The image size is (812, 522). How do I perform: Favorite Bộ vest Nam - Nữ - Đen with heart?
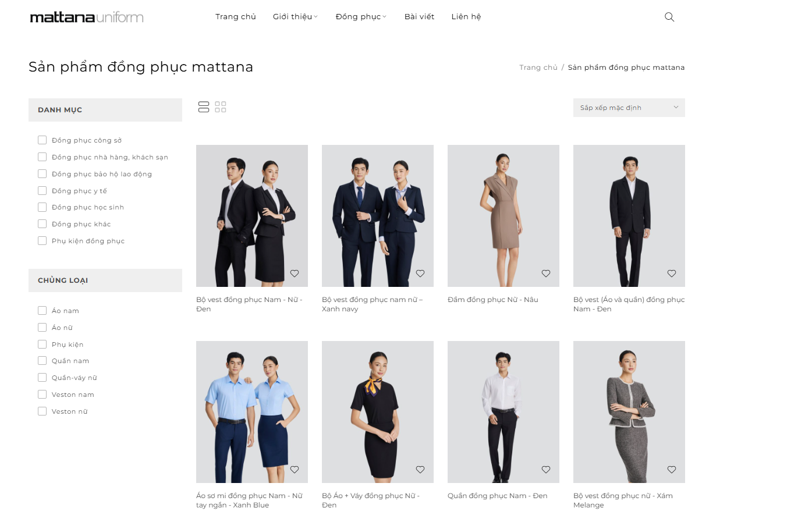[295, 274]
